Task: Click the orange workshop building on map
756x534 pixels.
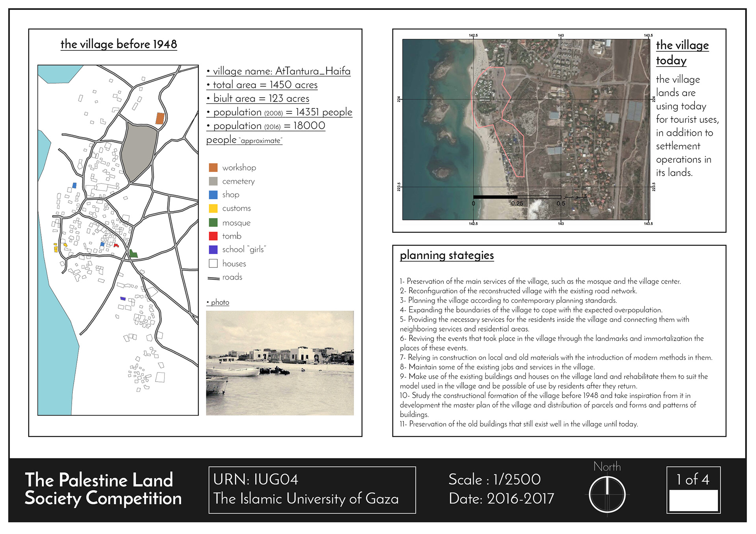Action: [160, 118]
